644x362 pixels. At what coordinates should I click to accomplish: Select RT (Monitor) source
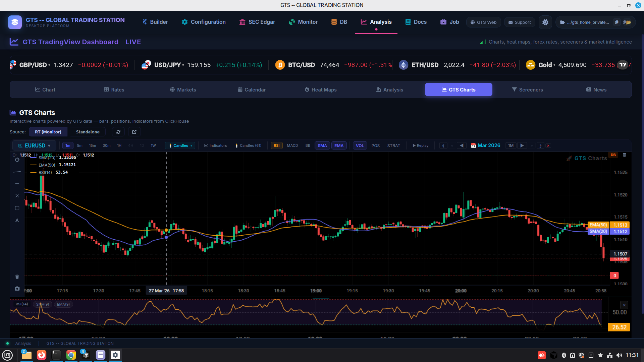click(x=48, y=132)
